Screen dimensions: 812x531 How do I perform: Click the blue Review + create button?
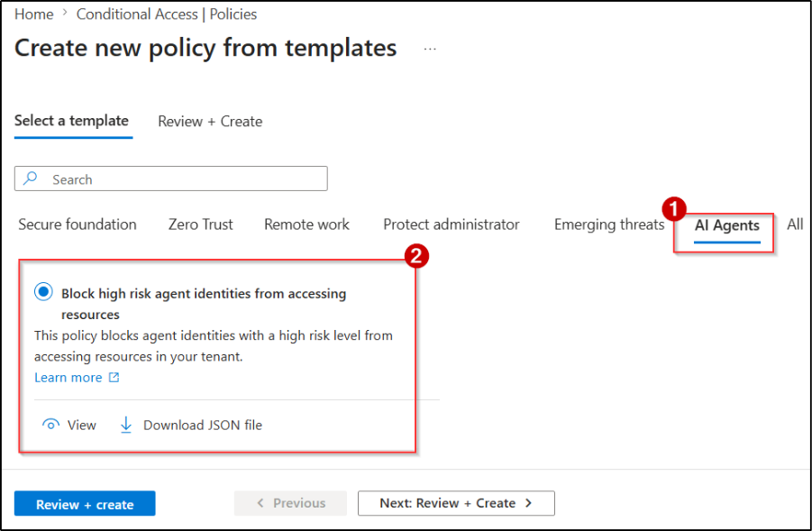(85, 504)
